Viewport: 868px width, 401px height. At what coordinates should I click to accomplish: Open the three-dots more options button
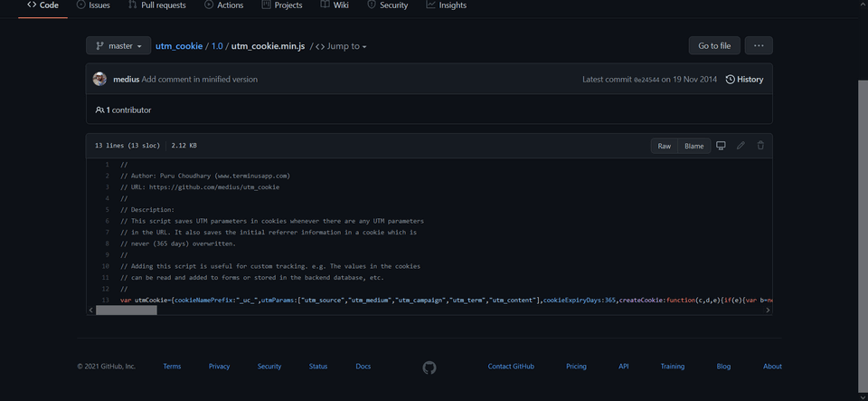[x=758, y=46]
